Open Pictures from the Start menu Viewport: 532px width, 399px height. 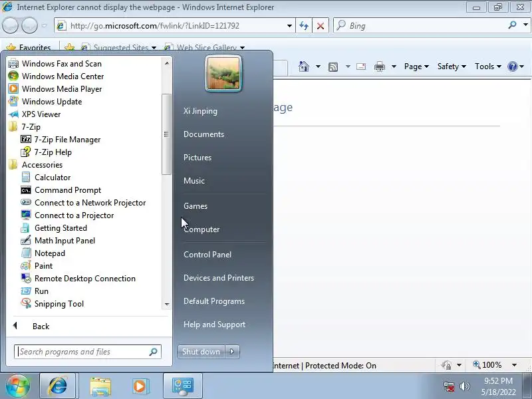(198, 158)
